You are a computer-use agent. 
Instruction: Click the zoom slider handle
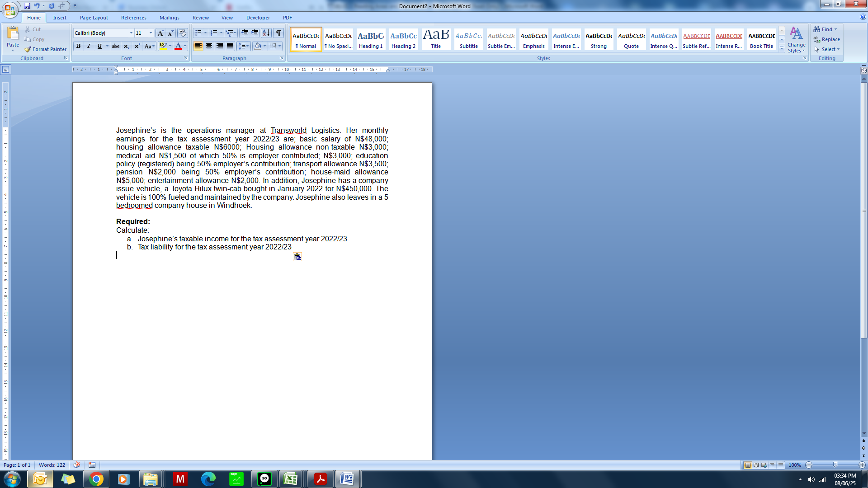(835, 465)
